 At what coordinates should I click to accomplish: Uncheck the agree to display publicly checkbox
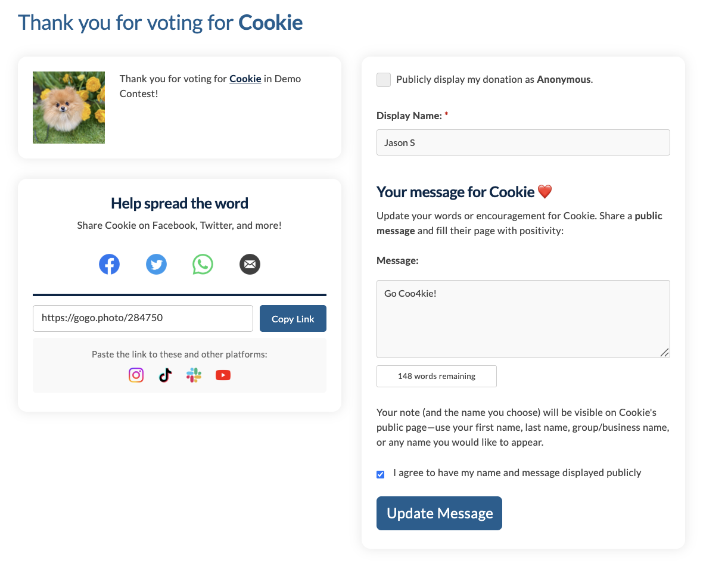[x=381, y=474]
